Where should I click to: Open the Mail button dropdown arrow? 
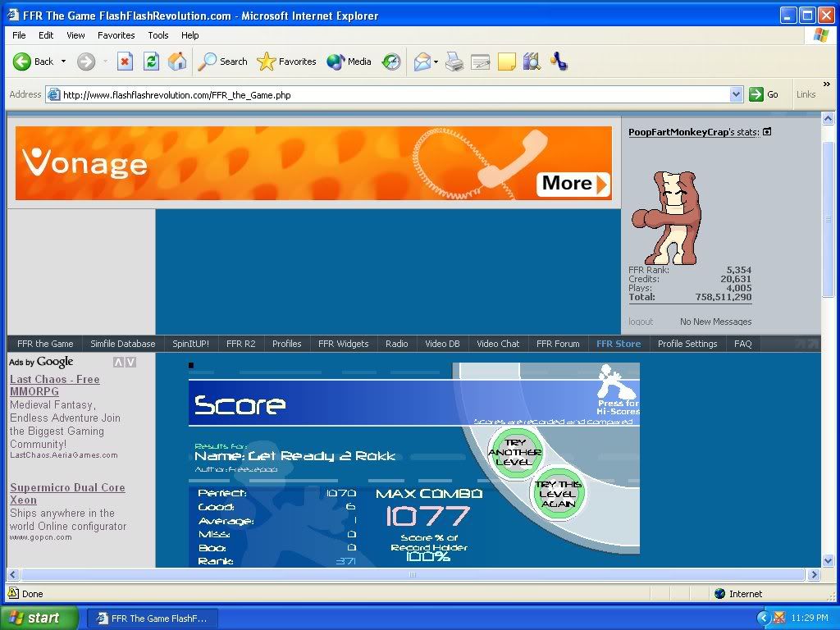click(436, 62)
